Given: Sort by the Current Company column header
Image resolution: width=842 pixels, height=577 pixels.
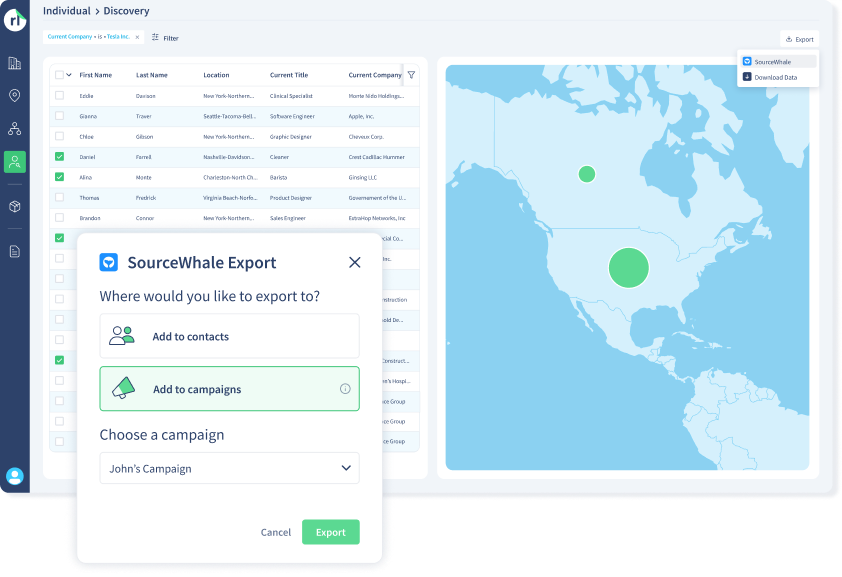Looking at the screenshot, I should 375,75.
